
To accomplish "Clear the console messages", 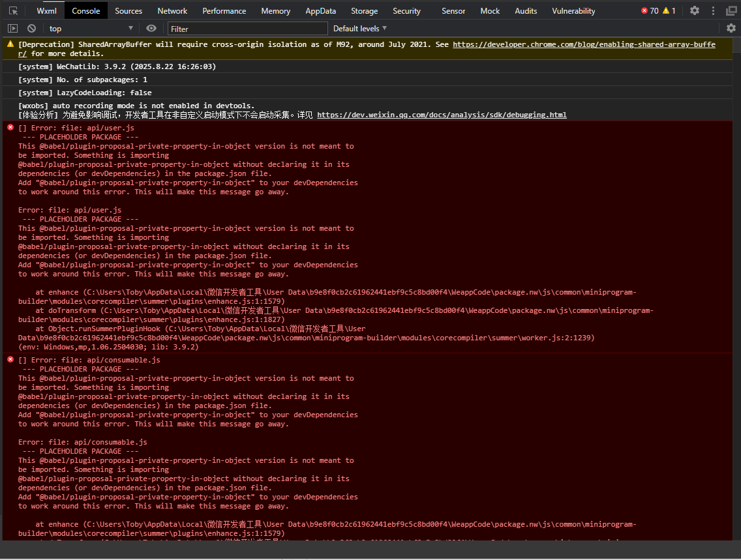I will (x=31, y=29).
